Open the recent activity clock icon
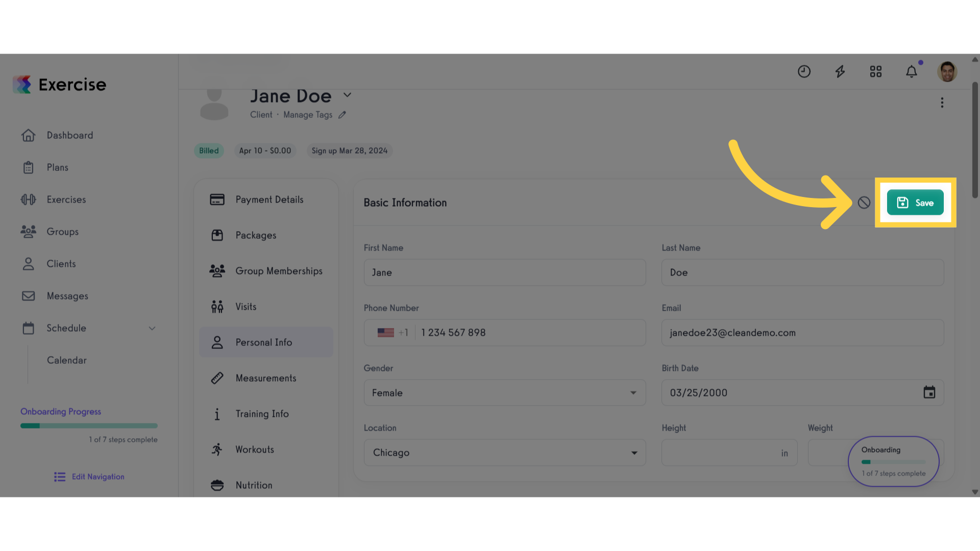The width and height of the screenshot is (980, 551). pos(804,71)
